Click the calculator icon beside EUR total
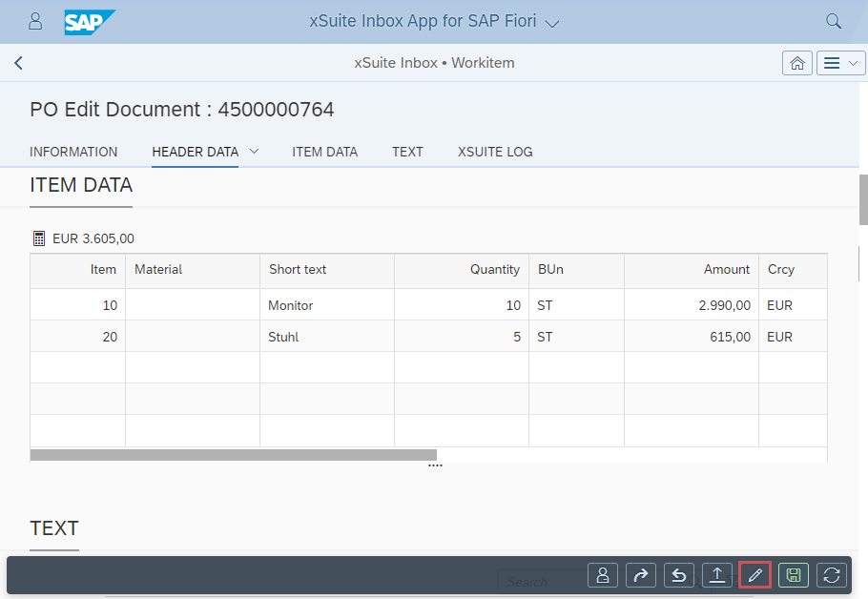This screenshot has width=868, height=599. coord(39,238)
